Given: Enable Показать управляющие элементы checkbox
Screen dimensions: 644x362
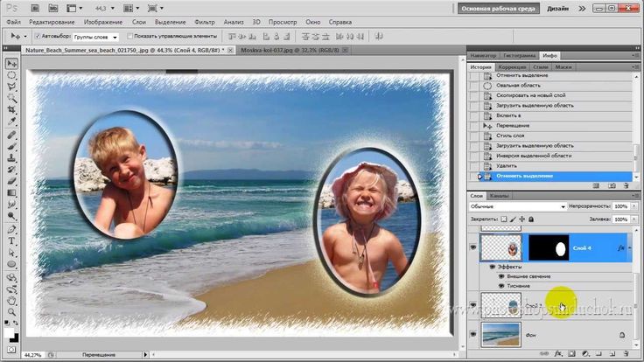Looking at the screenshot, I should coord(130,37).
